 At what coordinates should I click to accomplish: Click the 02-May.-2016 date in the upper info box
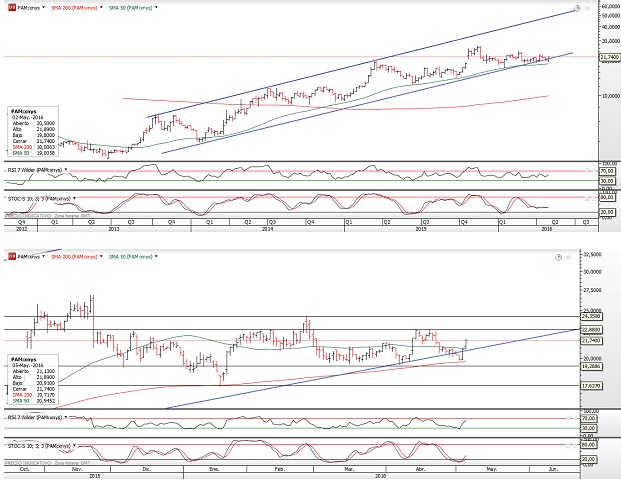pos(28,117)
